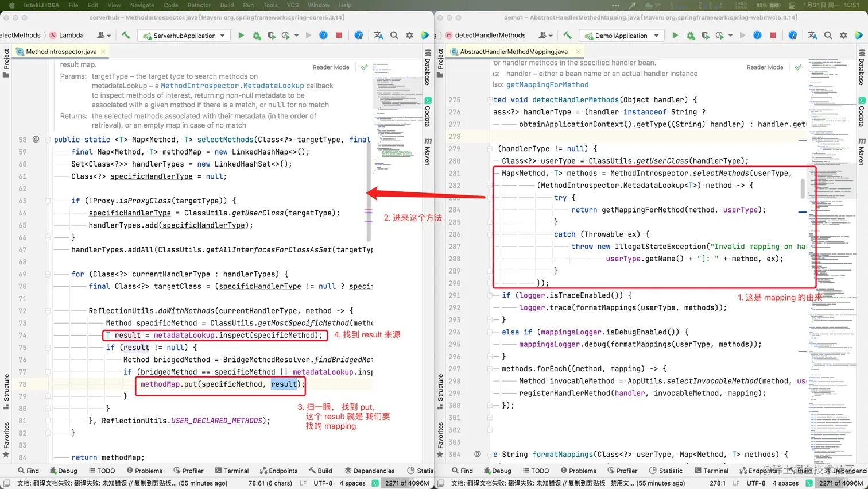Screen dimensions: 868x489
Task: Click the memory indicator in the serverhub status bar
Action: point(407,483)
